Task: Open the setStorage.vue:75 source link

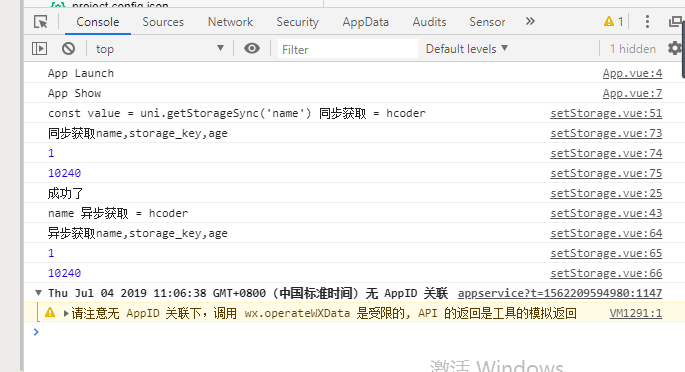Action: (x=606, y=173)
